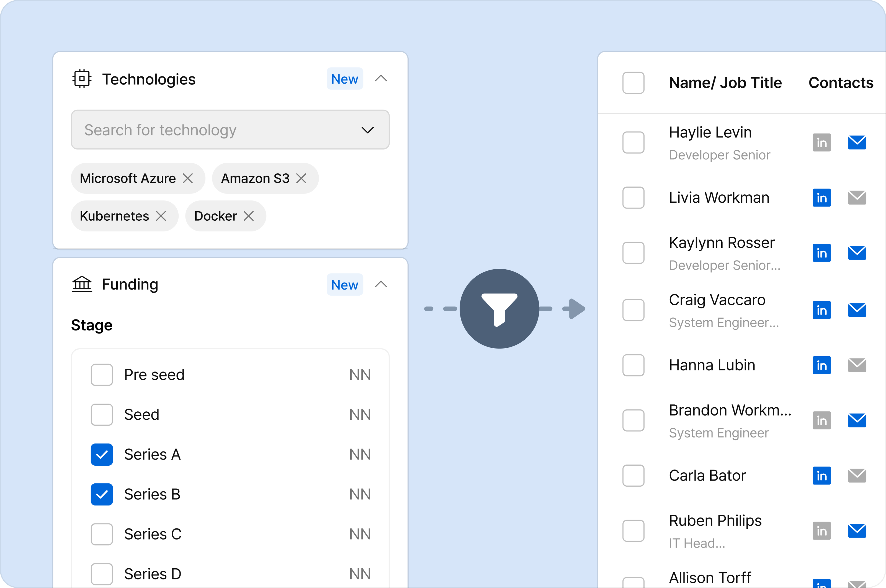
Task: Click the Search for technology field
Action: click(x=230, y=130)
